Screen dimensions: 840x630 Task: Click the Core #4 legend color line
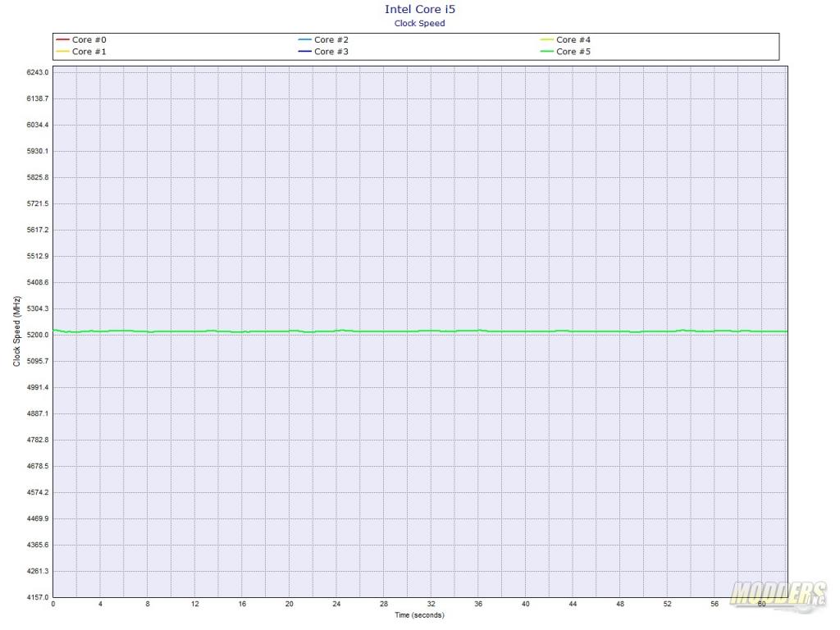[547, 39]
